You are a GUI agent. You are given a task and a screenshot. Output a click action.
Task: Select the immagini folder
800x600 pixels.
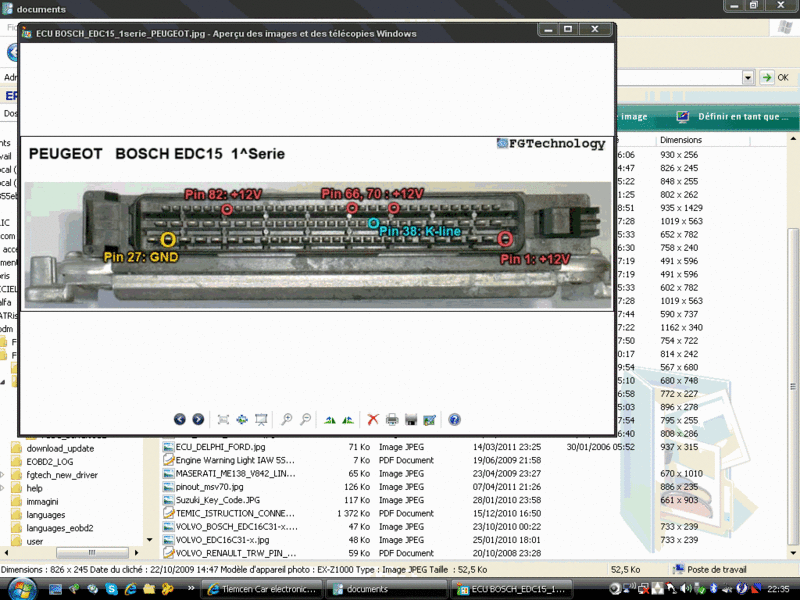coord(42,502)
